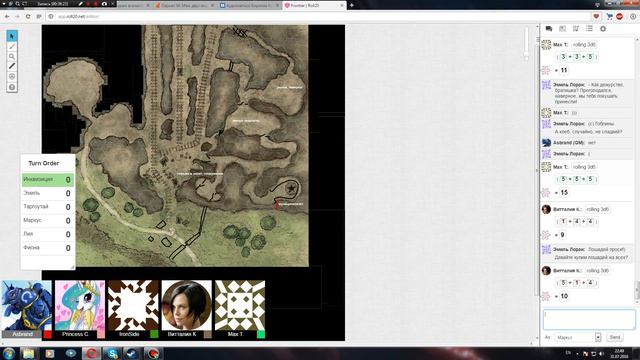The image size is (640, 360).
Task: Open the My Settings gear tab
Action: click(x=603, y=29)
